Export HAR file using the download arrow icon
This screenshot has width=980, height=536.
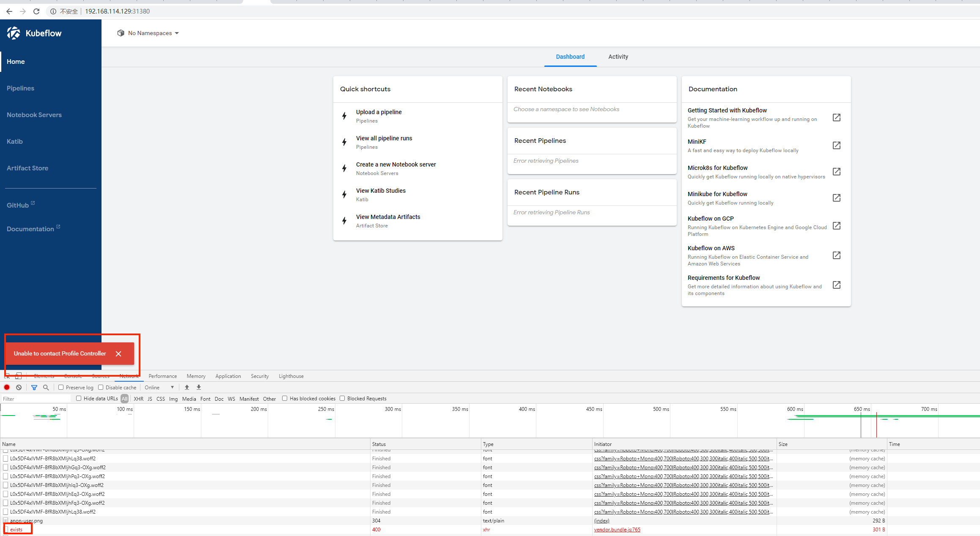(198, 387)
